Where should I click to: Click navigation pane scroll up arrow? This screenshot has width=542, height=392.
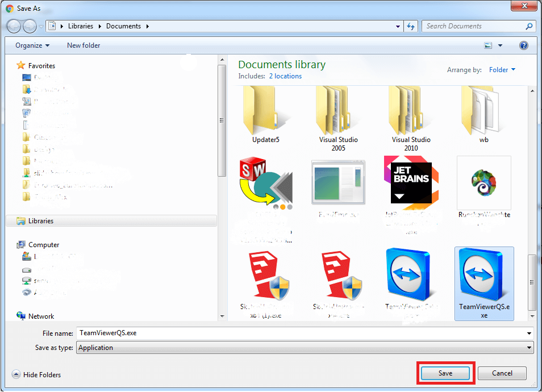click(222, 60)
